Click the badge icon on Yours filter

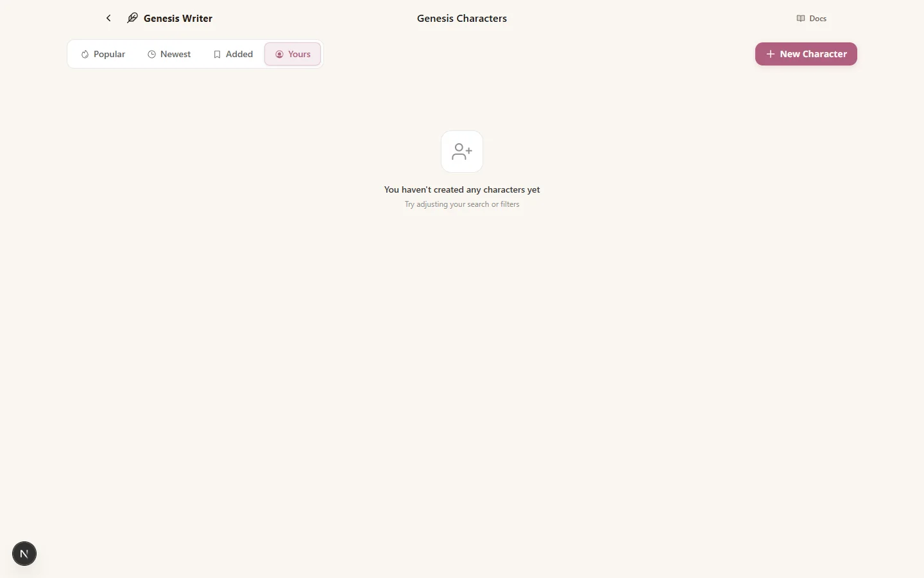pyautogui.click(x=279, y=54)
